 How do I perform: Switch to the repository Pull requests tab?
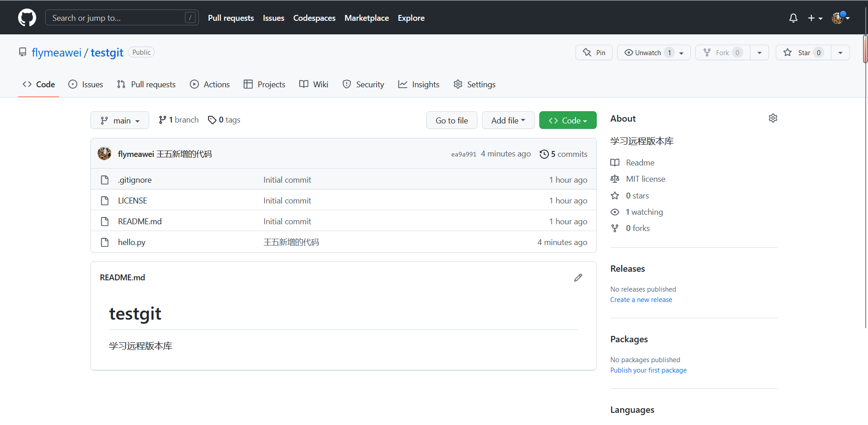point(146,84)
